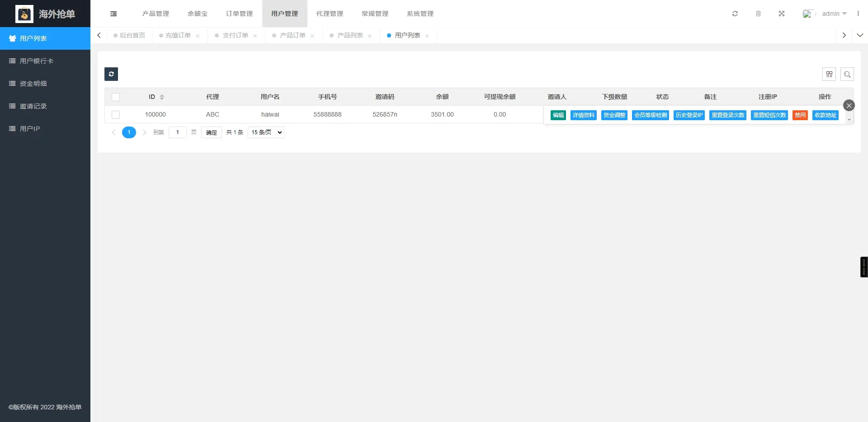Close the expanded actions popup with X

coord(849,105)
